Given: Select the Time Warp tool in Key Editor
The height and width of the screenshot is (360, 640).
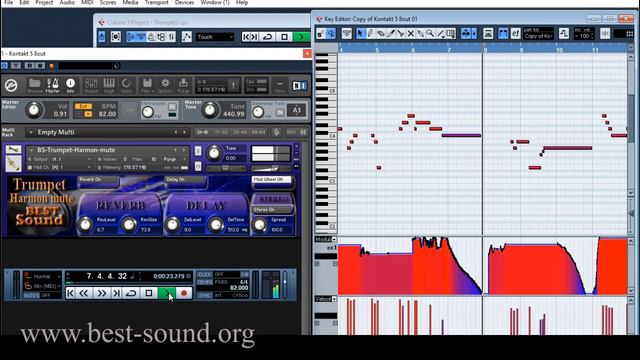Looking at the screenshot, I should [x=450, y=33].
